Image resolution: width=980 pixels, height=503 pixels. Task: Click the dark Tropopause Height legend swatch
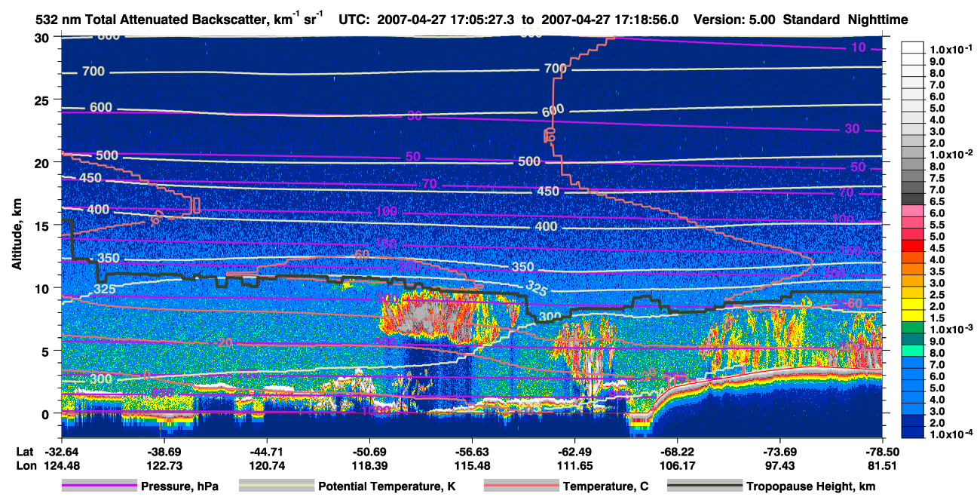tap(706, 486)
